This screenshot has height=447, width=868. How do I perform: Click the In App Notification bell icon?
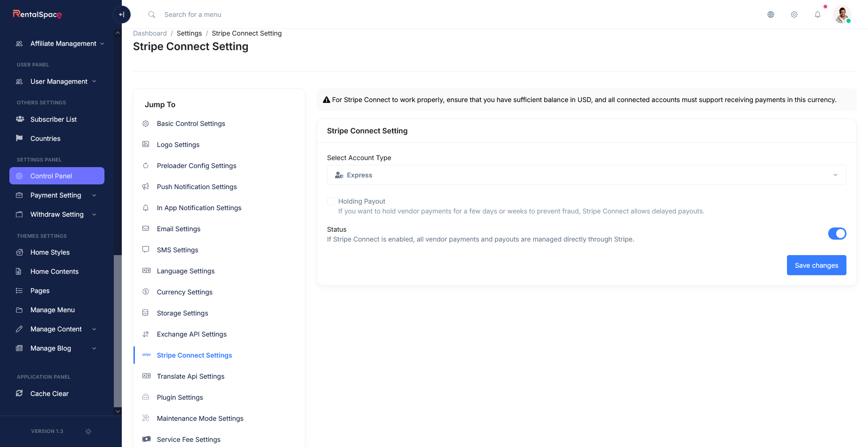tap(146, 207)
